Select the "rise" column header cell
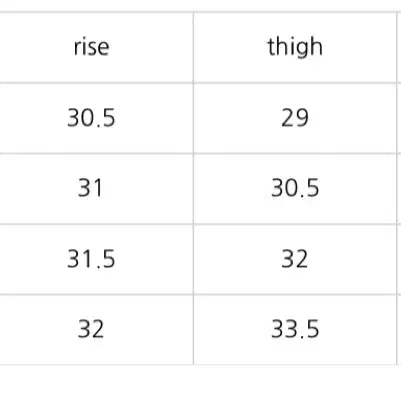This screenshot has width=401, height=401. (96, 47)
